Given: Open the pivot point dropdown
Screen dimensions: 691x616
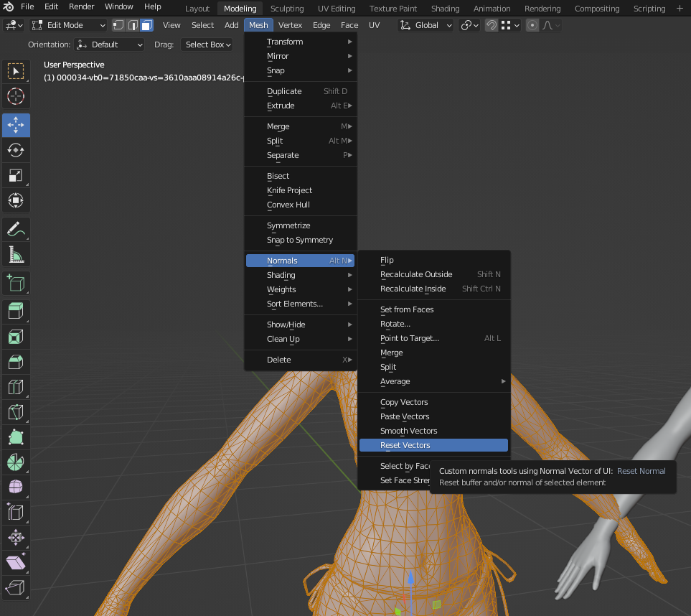Looking at the screenshot, I should click(469, 25).
